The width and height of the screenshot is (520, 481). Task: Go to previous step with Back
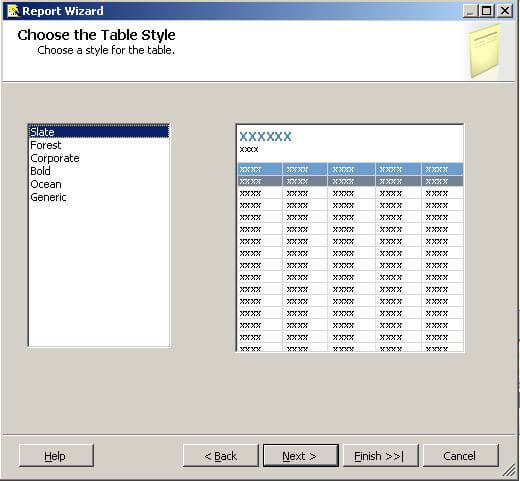(x=221, y=456)
